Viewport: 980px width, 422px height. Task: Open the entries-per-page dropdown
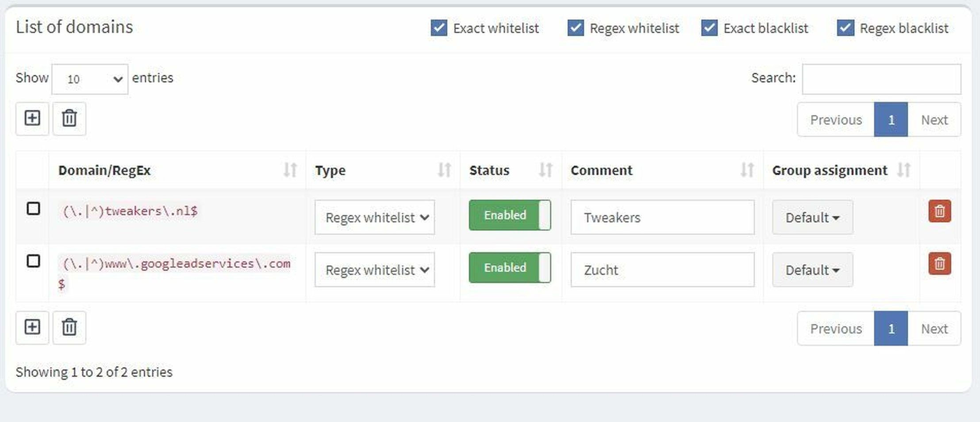pos(90,79)
